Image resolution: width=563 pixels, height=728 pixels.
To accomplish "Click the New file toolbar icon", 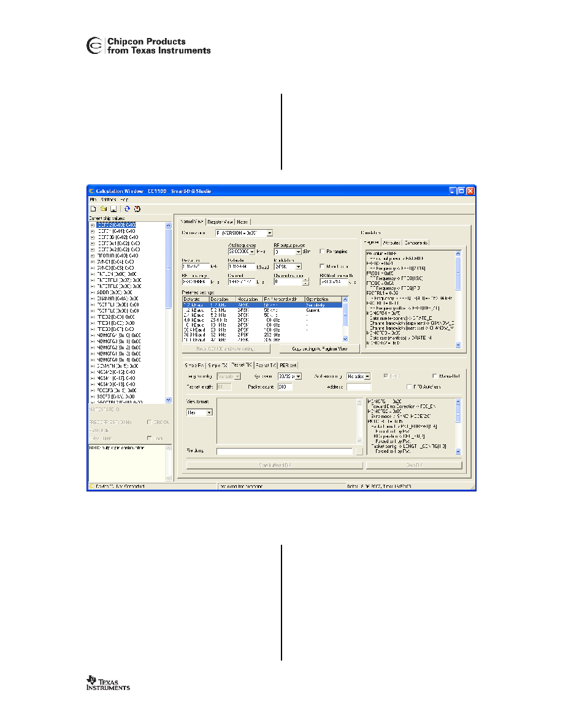I will pyautogui.click(x=93, y=209).
